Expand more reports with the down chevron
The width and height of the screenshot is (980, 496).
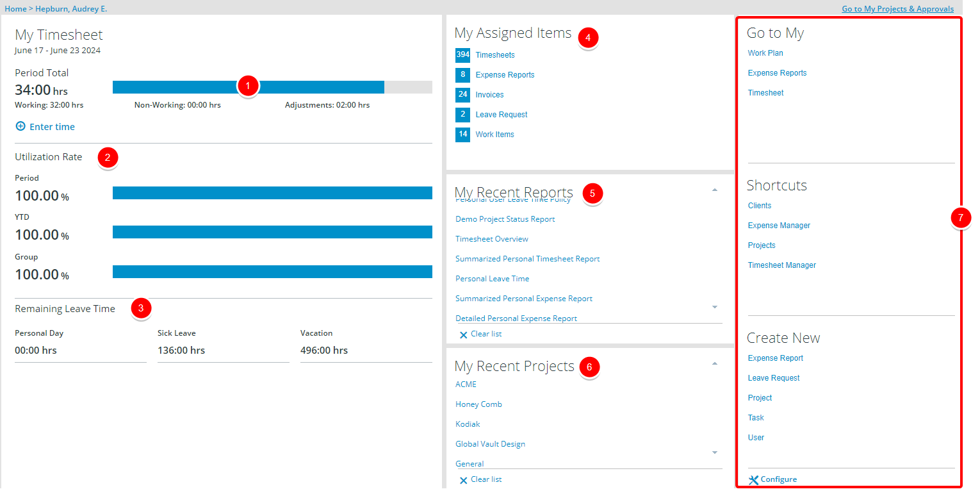pos(714,307)
